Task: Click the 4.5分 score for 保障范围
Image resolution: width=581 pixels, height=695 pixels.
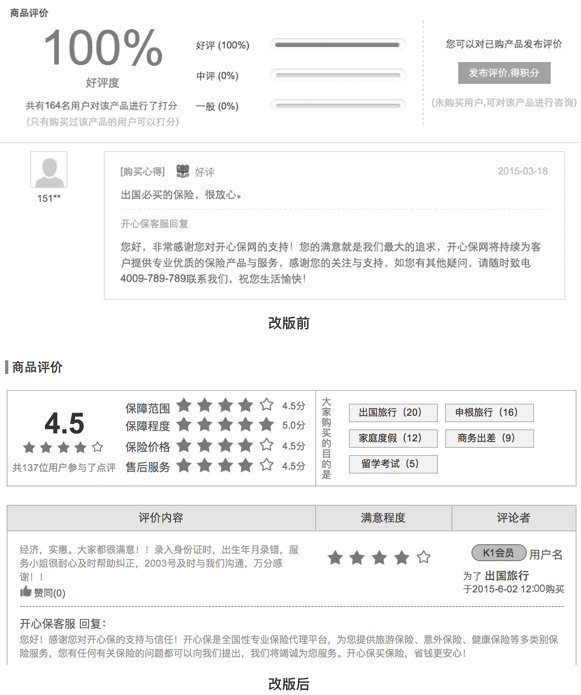Action: pyautogui.click(x=293, y=406)
